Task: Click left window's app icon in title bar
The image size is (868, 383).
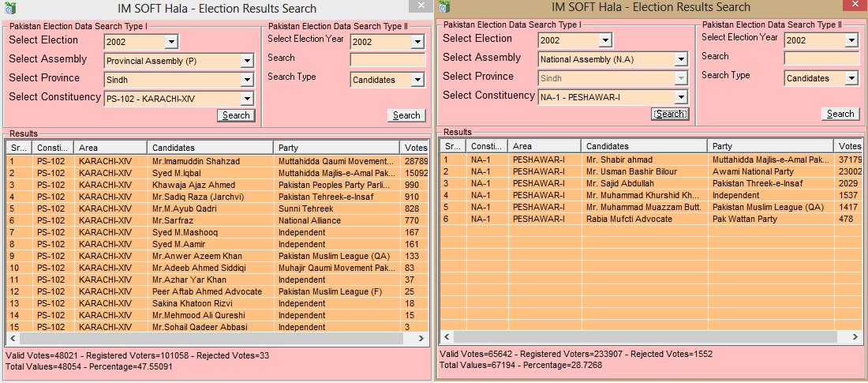Action: pyautogui.click(x=10, y=8)
